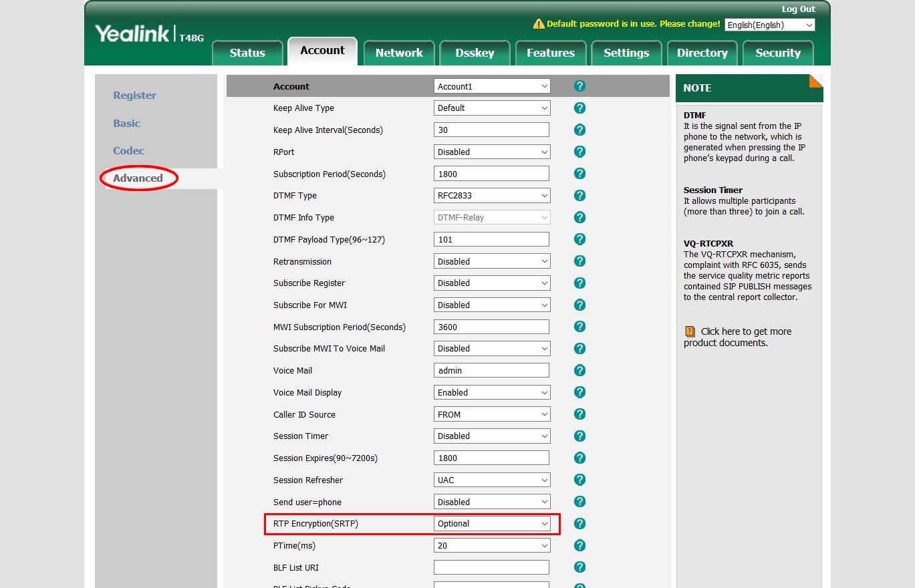Screen dimensions: 915x588
Task: Select Codec in the left sidebar
Action: click(x=129, y=150)
